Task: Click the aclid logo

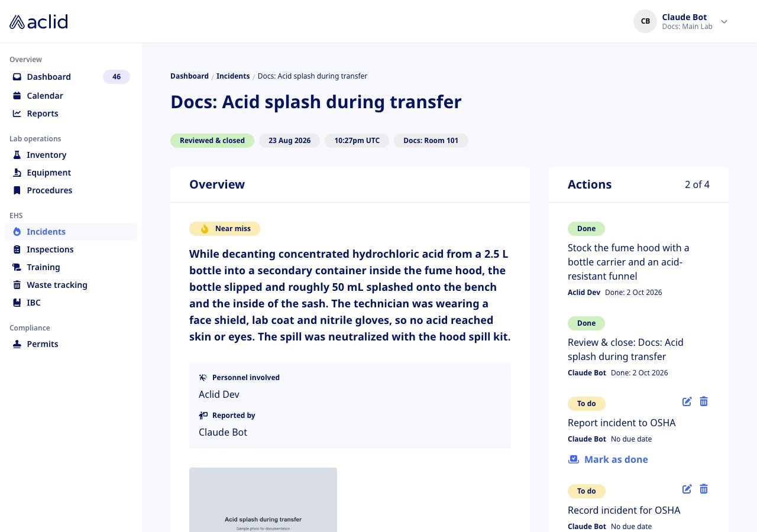Action: click(38, 21)
